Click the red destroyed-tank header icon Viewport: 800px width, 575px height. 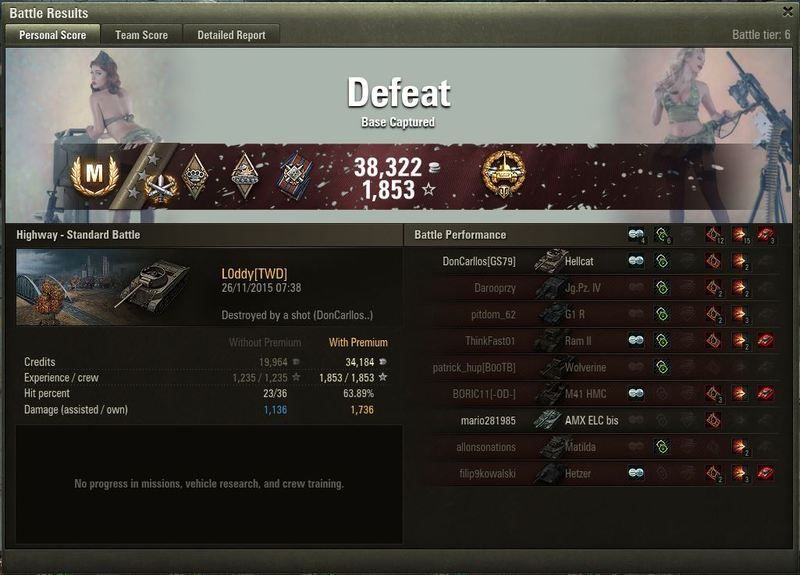(765, 235)
